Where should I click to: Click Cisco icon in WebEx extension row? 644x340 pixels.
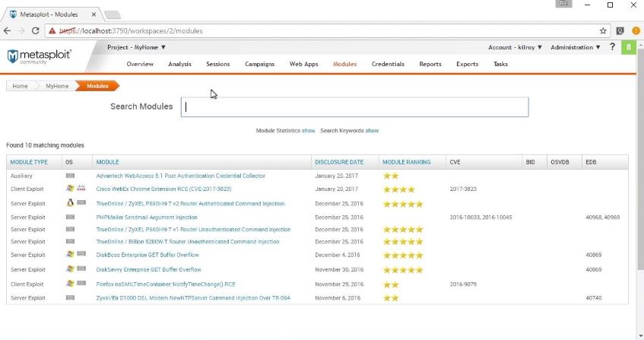point(81,188)
